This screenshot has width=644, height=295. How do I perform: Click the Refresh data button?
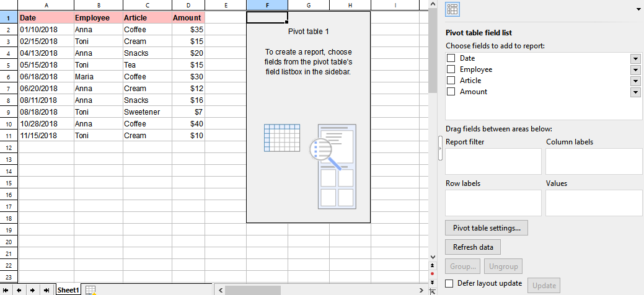[x=473, y=247]
